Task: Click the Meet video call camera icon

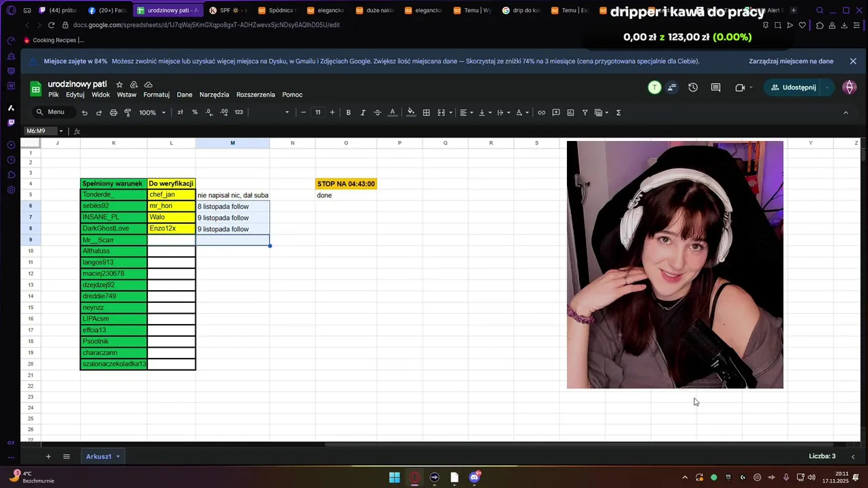Action: point(740,87)
